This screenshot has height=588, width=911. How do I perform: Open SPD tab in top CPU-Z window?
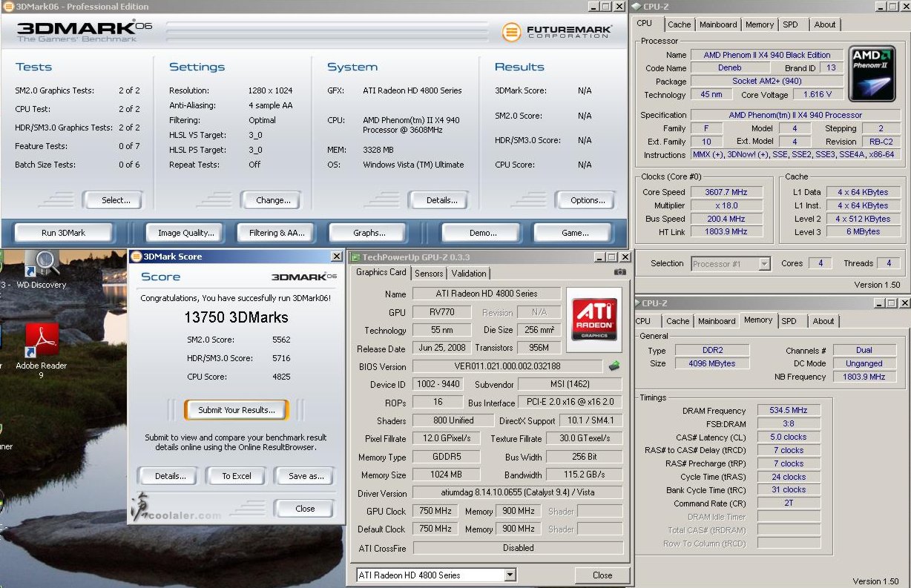click(791, 24)
